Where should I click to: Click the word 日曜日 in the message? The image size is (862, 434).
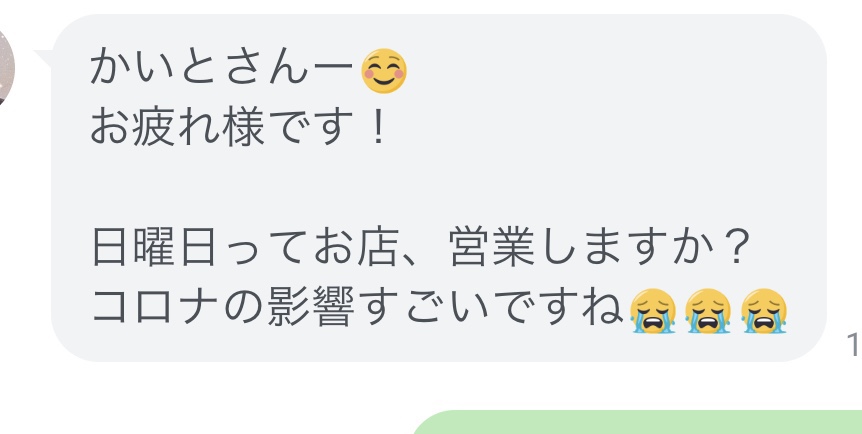(153, 250)
